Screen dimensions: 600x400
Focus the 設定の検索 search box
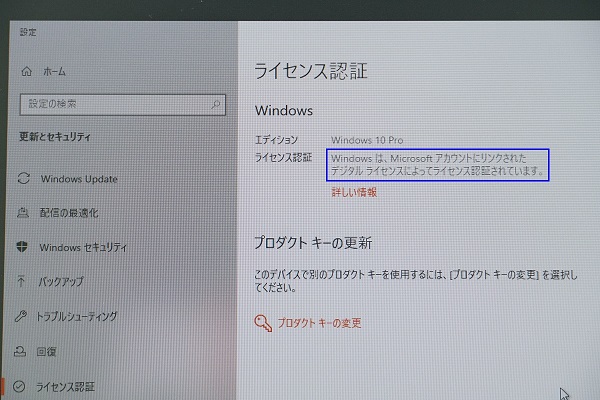[x=122, y=104]
